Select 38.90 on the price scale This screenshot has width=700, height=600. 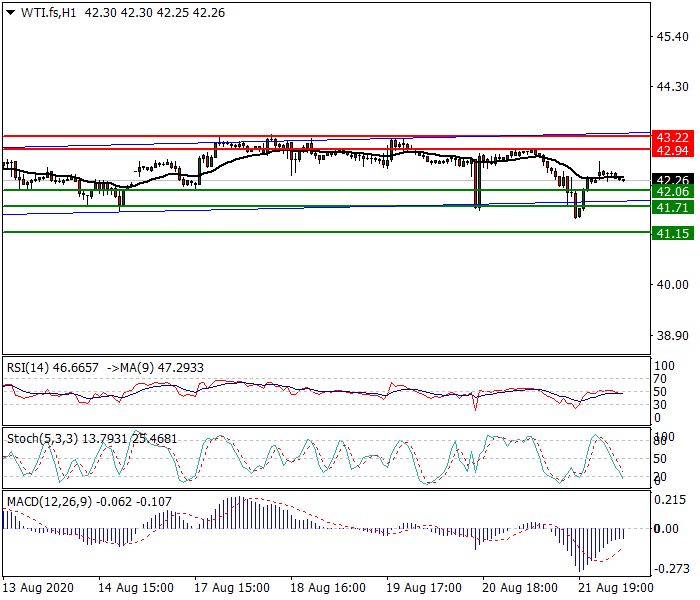point(670,337)
